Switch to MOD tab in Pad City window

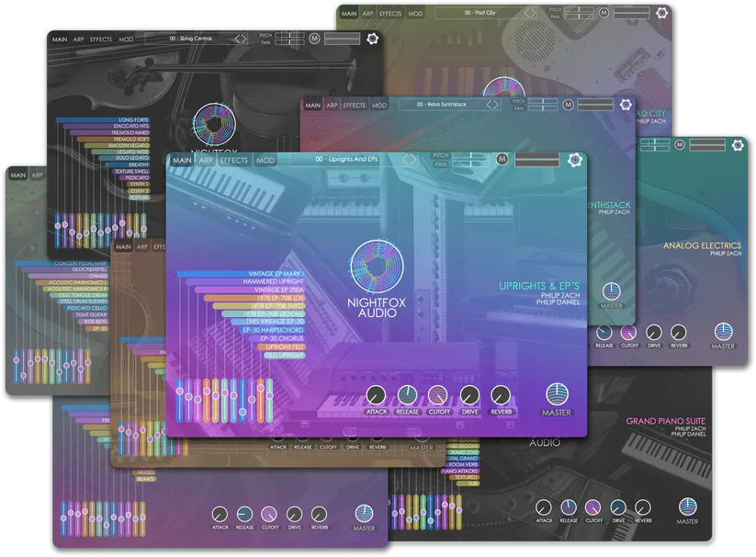pos(415,14)
